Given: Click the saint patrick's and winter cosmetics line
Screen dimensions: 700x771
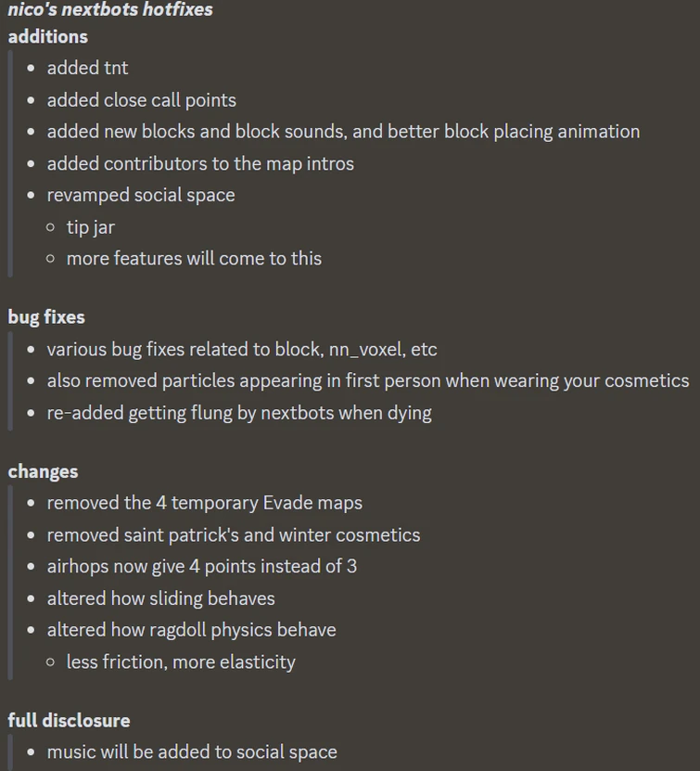Looking at the screenshot, I should [x=234, y=535].
